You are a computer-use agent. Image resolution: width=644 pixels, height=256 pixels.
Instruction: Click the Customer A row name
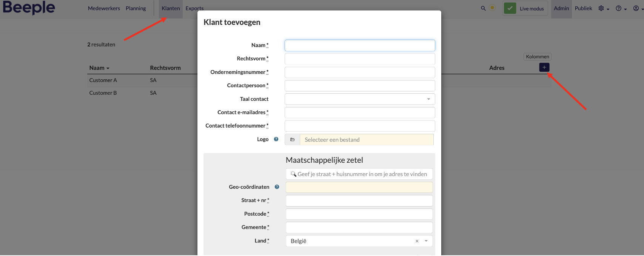pyautogui.click(x=103, y=80)
